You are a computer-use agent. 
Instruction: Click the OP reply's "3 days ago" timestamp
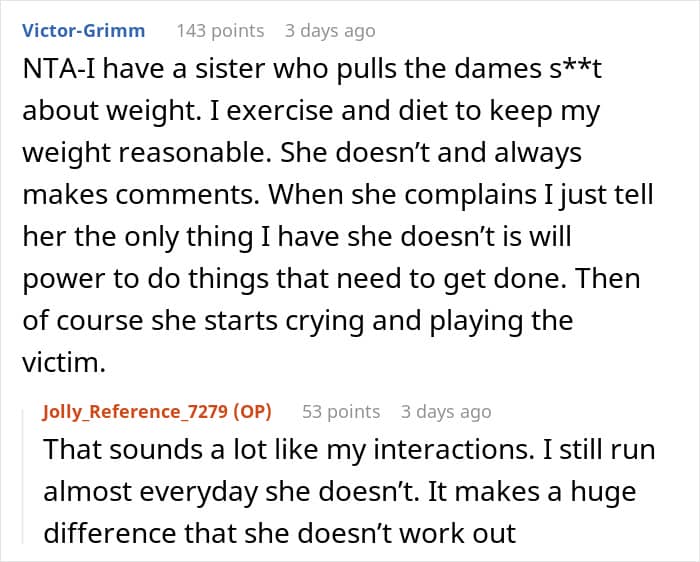tap(446, 411)
